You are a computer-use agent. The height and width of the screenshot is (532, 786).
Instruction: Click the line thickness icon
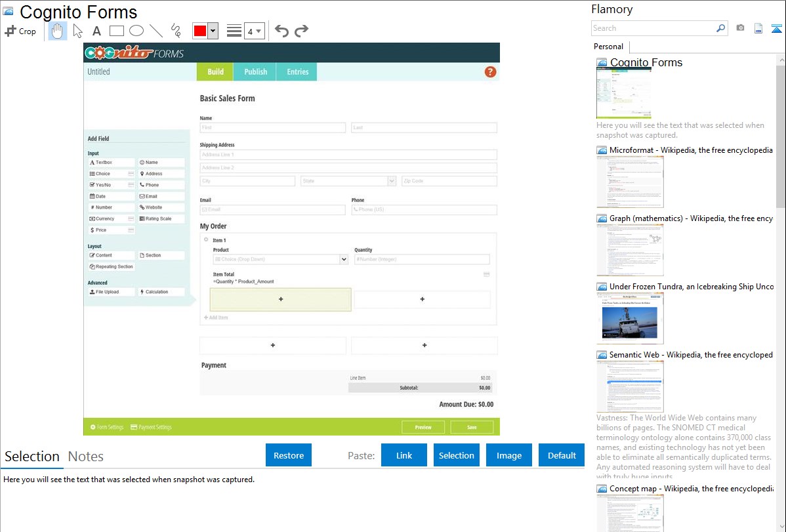234,31
